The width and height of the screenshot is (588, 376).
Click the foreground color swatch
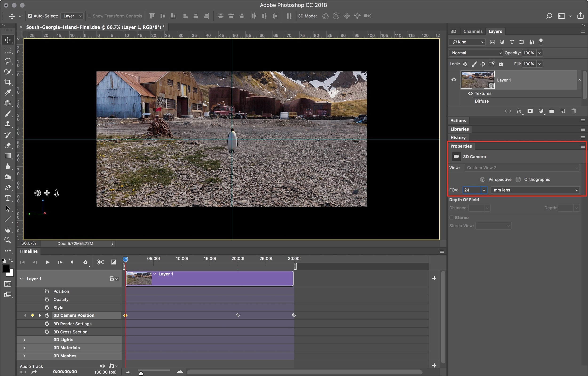(5, 268)
